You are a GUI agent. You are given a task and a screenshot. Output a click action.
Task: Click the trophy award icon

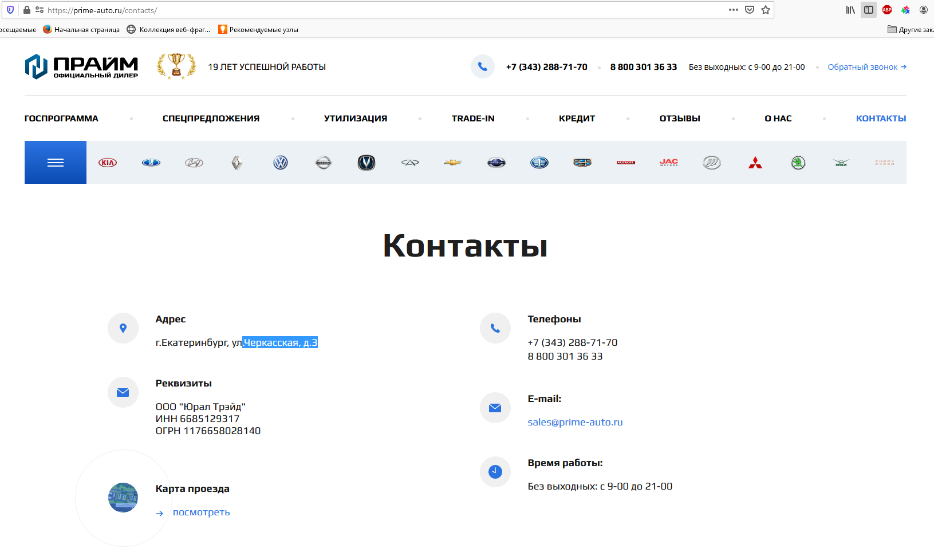176,66
